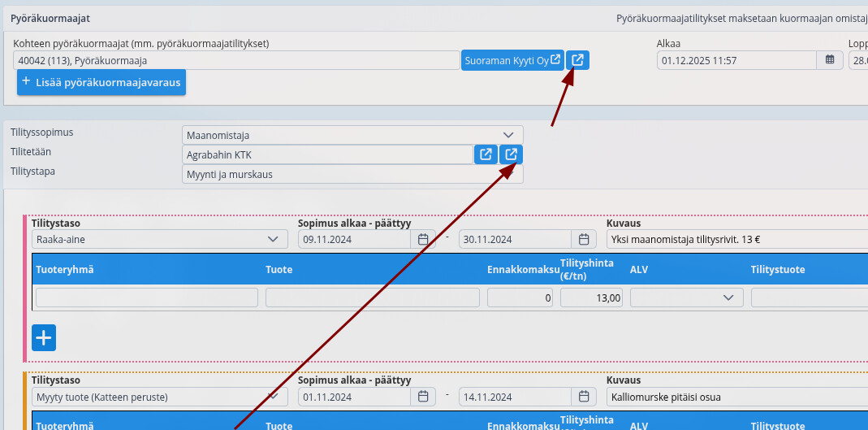Click rightmost open-link icon in Tilitetään row
The image size is (868, 430).
pos(511,154)
